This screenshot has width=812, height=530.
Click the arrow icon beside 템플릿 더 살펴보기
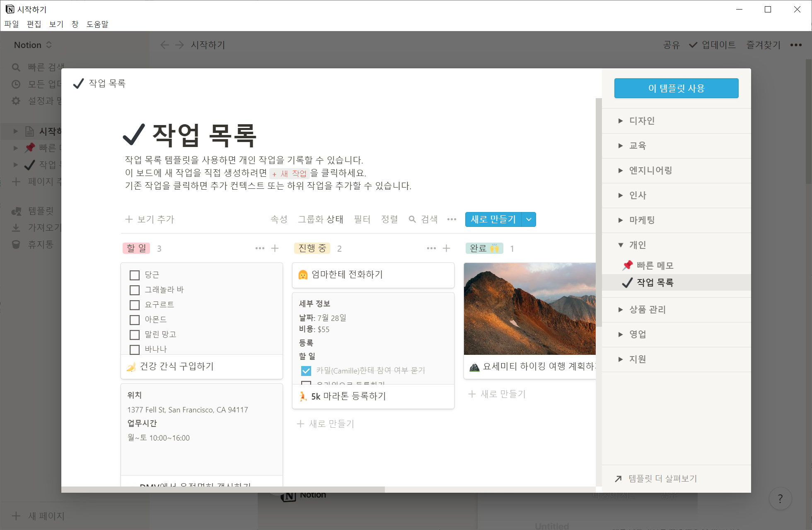coord(618,479)
